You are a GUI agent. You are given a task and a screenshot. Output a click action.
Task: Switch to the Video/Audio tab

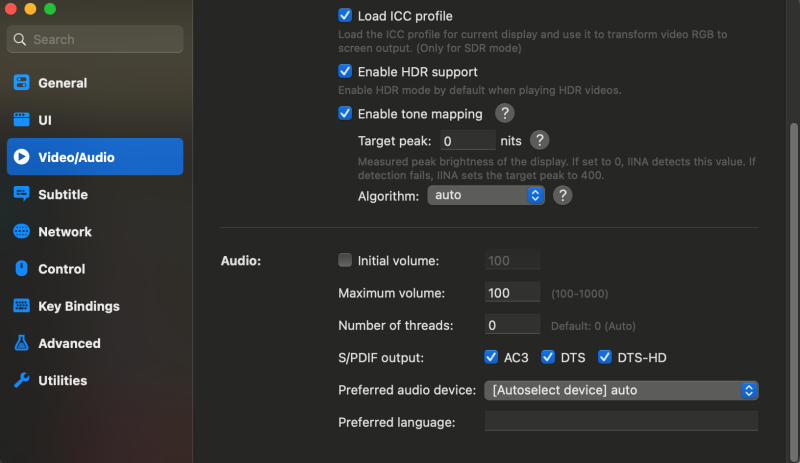point(95,157)
